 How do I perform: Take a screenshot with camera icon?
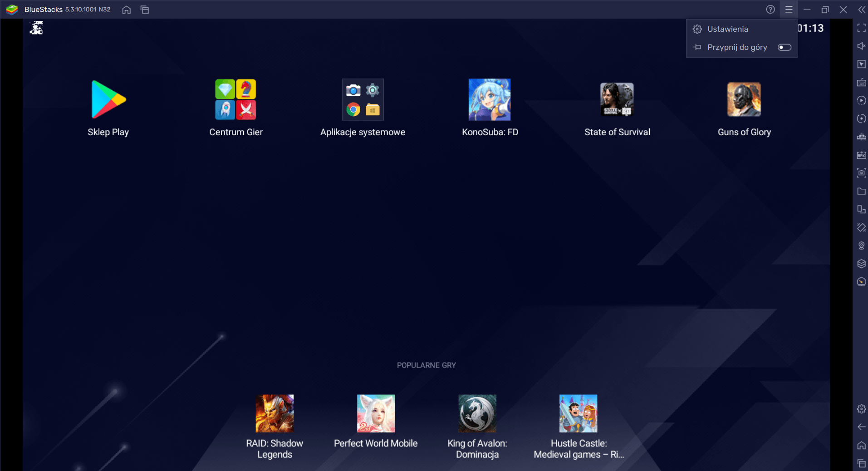861,173
